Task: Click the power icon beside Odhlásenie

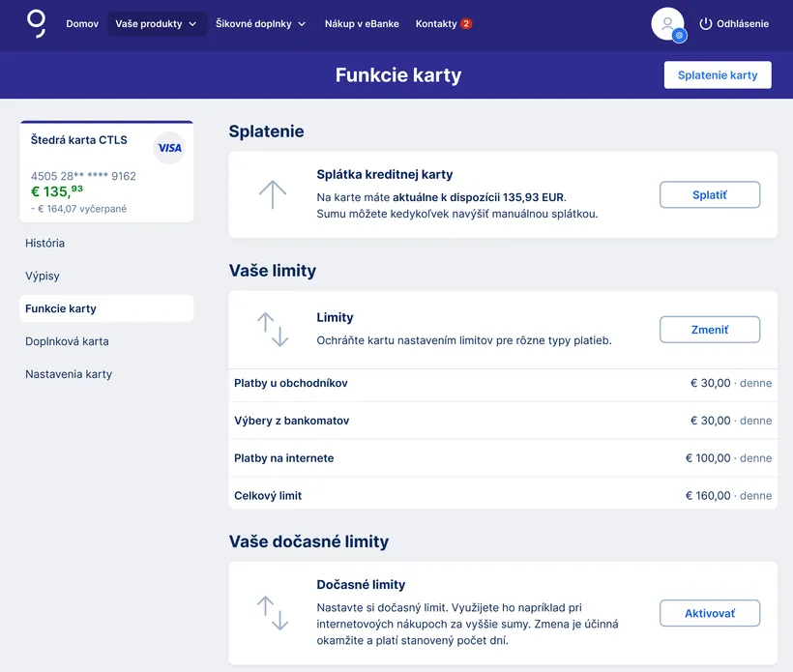Action: tap(705, 23)
